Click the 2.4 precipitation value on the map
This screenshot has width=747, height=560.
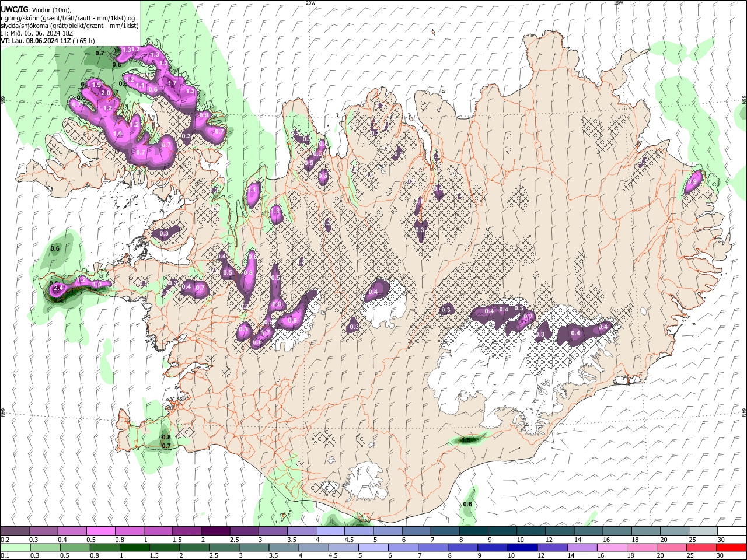(x=58, y=288)
